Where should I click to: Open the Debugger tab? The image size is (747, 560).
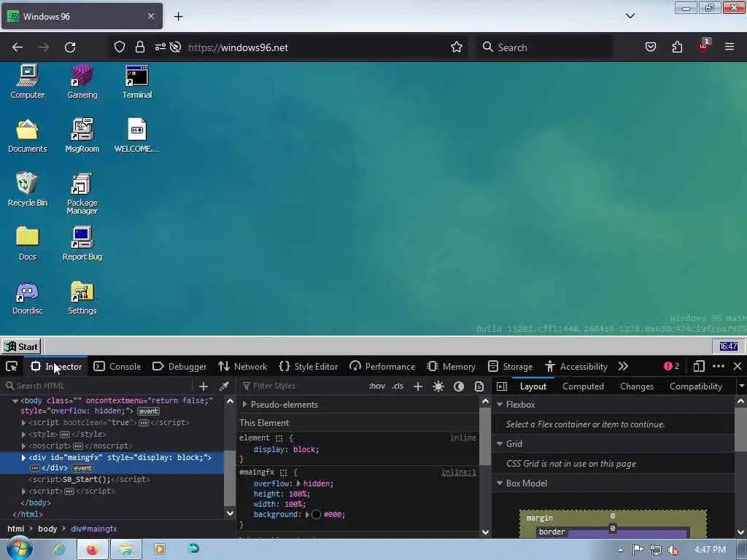tap(179, 366)
